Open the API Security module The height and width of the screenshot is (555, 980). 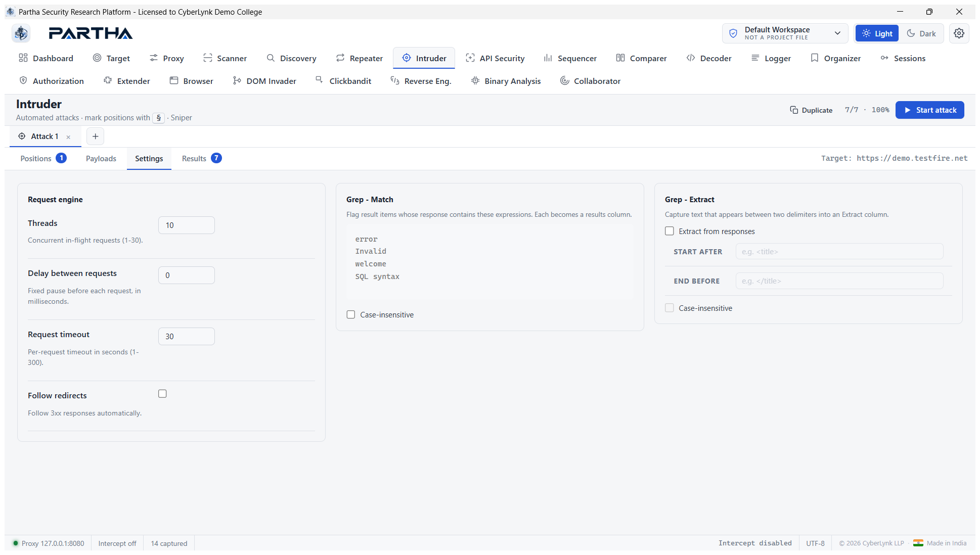tap(495, 58)
